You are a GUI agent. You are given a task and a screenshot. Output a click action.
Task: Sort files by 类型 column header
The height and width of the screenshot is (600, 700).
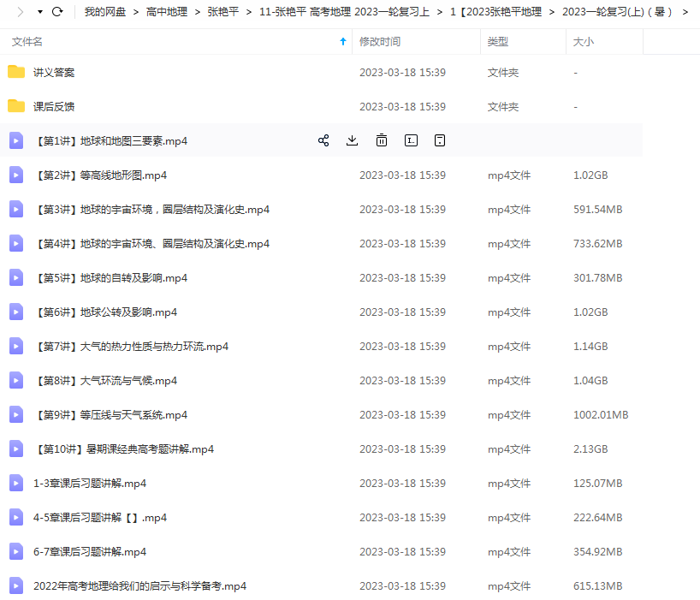point(497,41)
